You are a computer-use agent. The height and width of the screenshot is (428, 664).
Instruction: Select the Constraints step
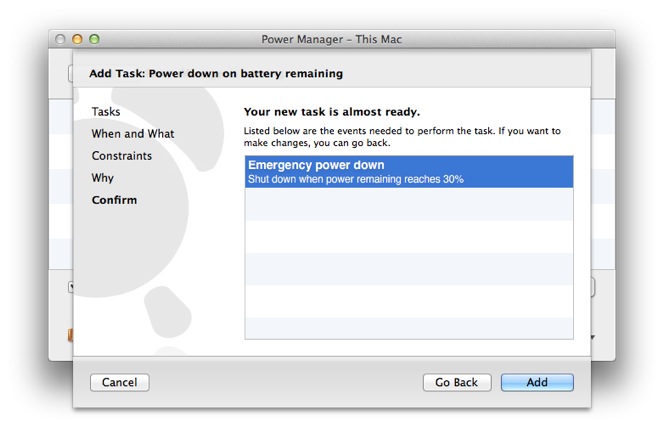point(122,156)
